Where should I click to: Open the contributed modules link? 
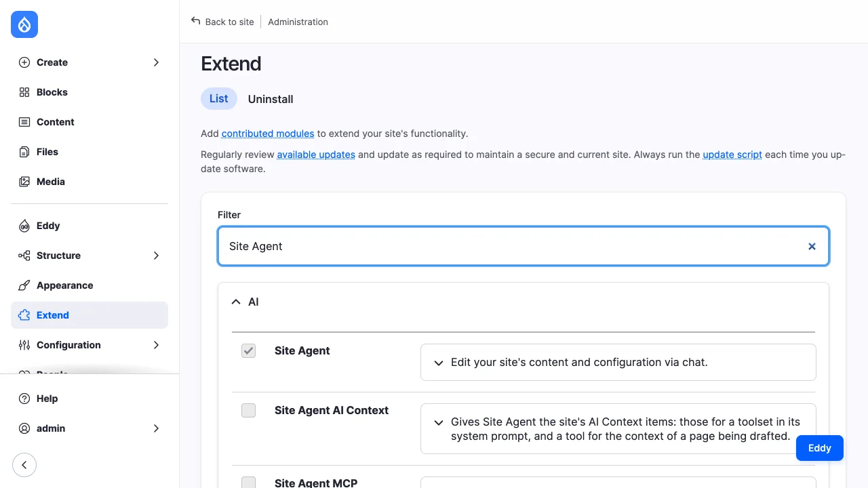click(268, 134)
